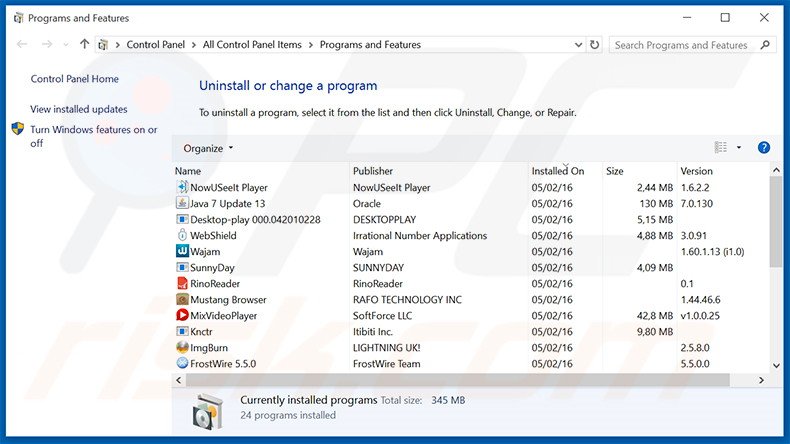Click the RAFO TECHNOLOGY INC publisher cell

point(407,299)
